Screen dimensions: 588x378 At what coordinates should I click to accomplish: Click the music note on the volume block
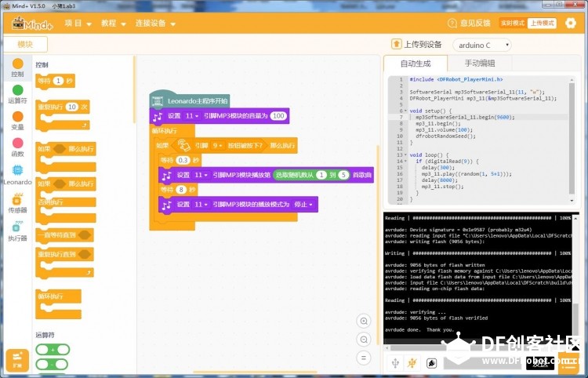[158, 117]
